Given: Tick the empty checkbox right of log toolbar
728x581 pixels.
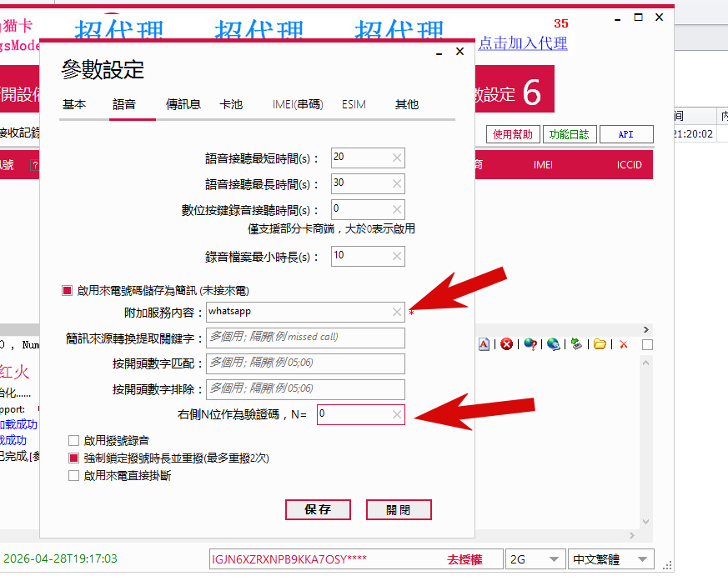Looking at the screenshot, I should (x=647, y=345).
